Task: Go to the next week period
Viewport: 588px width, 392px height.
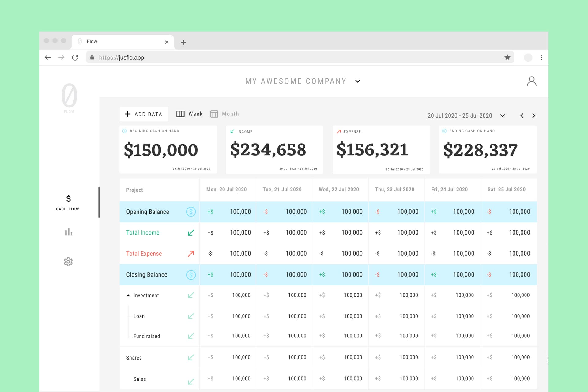Action: pyautogui.click(x=534, y=116)
